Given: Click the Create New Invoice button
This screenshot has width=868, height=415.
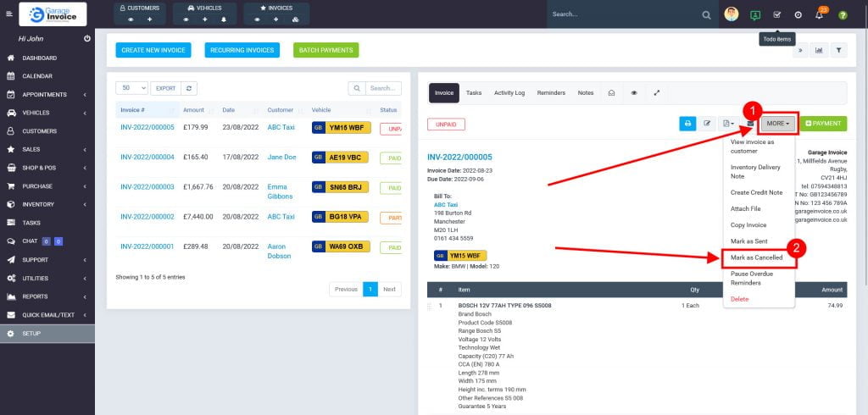Looking at the screenshot, I should (153, 50).
